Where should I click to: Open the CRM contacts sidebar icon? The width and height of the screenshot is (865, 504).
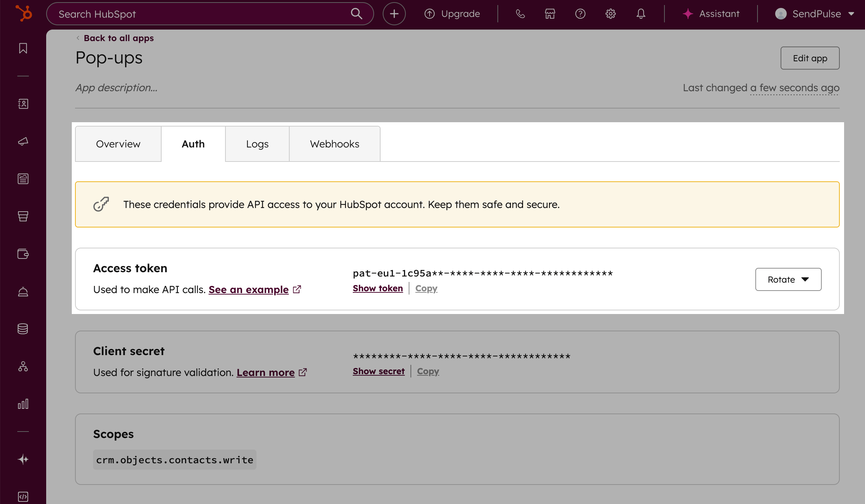pos(23,104)
